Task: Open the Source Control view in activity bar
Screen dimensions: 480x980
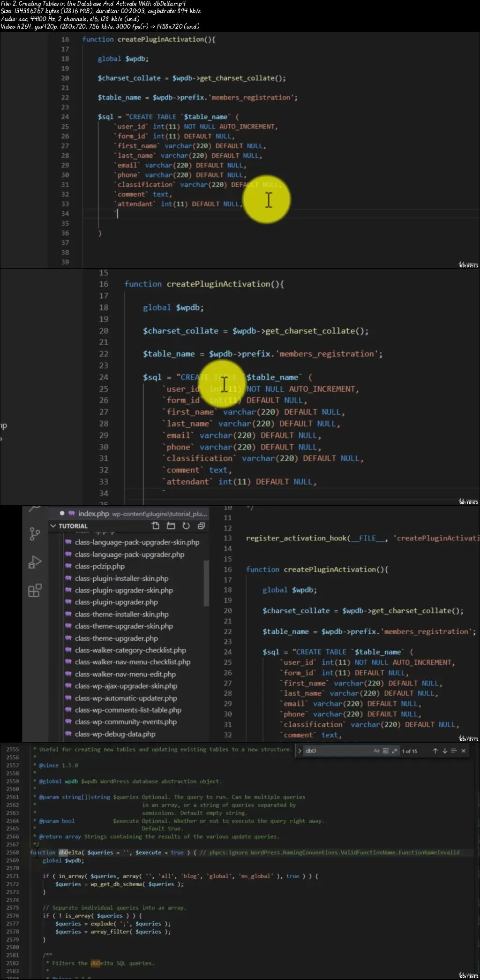Action: coord(35,533)
